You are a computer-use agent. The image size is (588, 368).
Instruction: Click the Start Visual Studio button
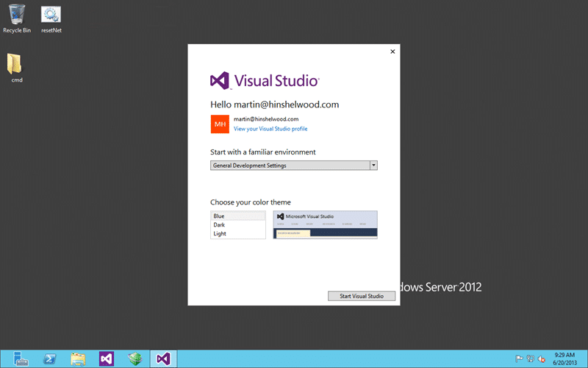pos(362,296)
